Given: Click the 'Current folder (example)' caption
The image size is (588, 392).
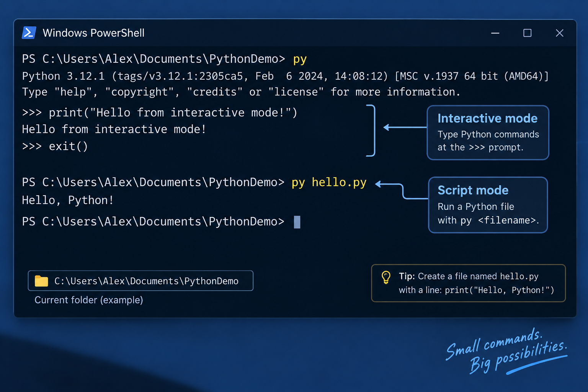Looking at the screenshot, I should tap(89, 300).
